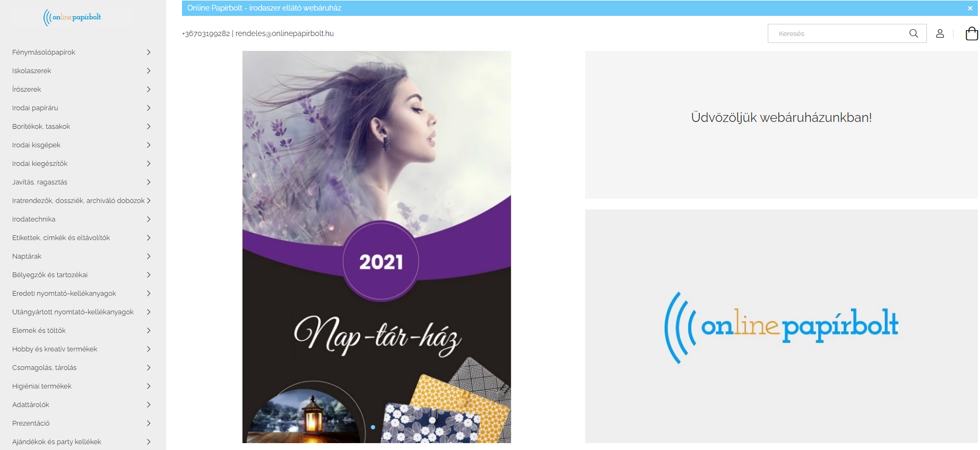
Task: Go to Higiéniai termékek
Action: pos(41,386)
